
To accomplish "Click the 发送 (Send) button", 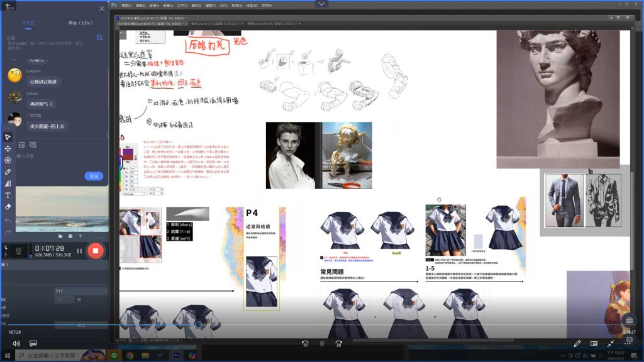I will point(94,176).
